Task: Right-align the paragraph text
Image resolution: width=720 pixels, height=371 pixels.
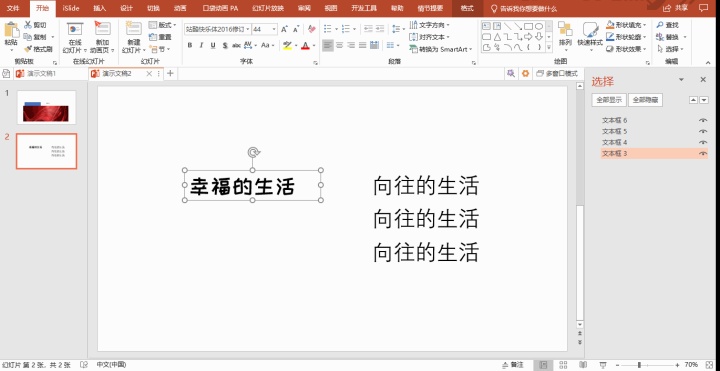Action: pyautogui.click(x=351, y=45)
